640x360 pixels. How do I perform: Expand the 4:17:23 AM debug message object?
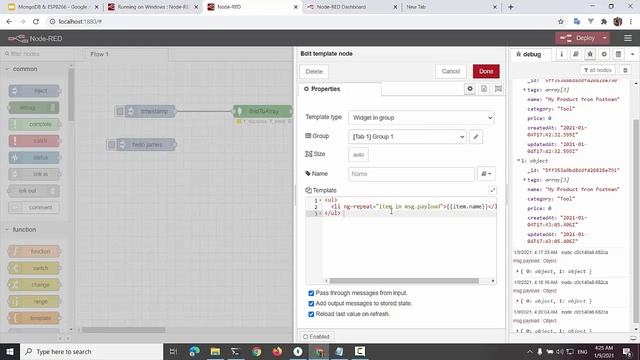[x=518, y=271]
